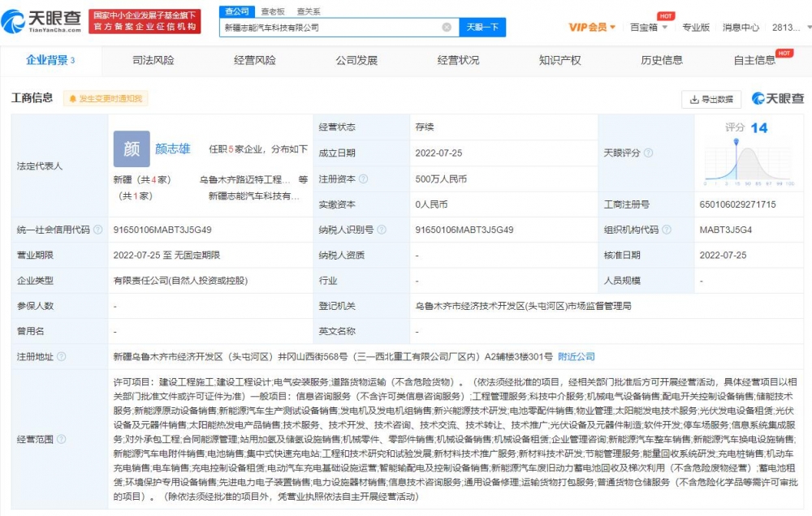Screen dimensions: 812x516
Task: Click the 颜 avatar of the legal representative
Action: (132, 149)
